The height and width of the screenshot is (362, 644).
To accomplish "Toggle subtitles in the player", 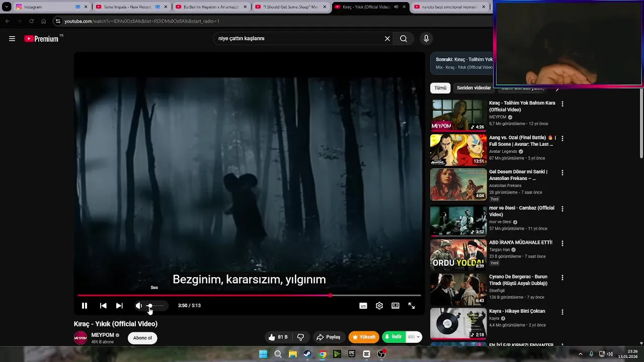I will click(x=363, y=306).
